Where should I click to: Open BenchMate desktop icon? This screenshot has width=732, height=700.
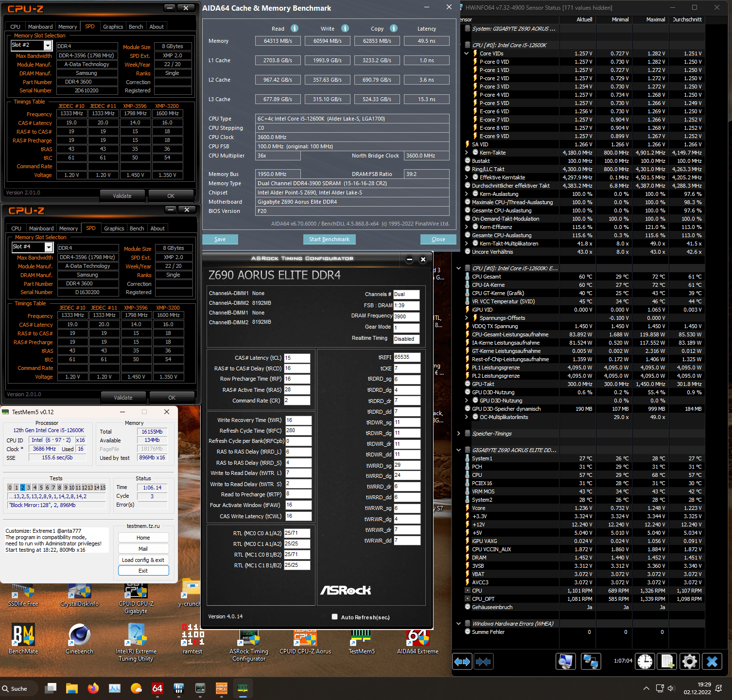(23, 638)
